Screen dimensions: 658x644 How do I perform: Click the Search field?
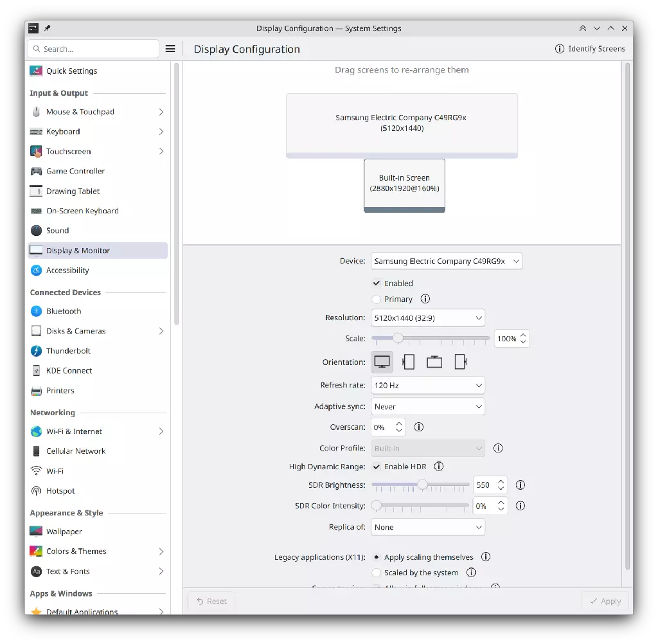point(93,49)
